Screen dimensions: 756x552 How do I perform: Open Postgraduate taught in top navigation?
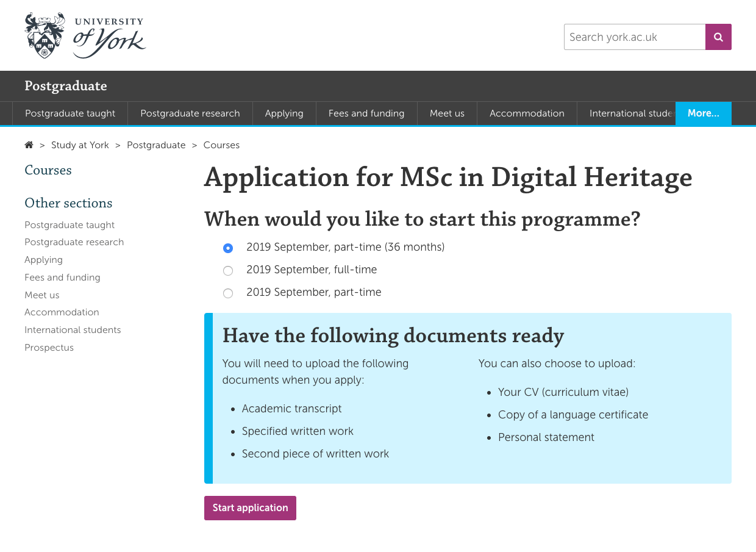pos(70,113)
